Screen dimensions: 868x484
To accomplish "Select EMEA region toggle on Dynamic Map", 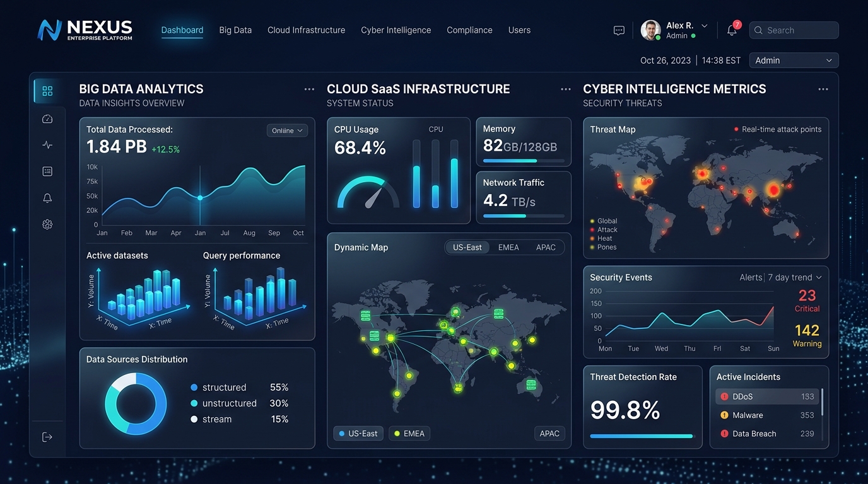I will click(508, 248).
